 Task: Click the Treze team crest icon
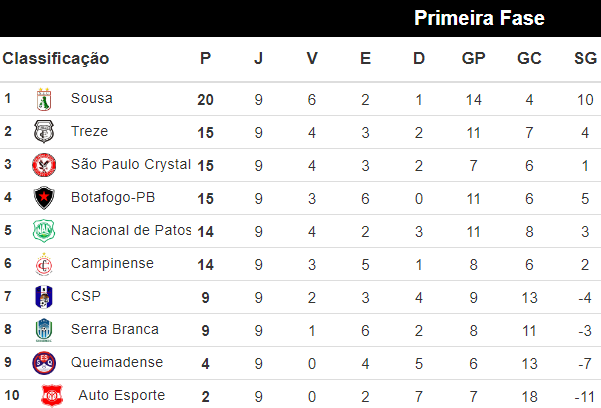coord(43,132)
